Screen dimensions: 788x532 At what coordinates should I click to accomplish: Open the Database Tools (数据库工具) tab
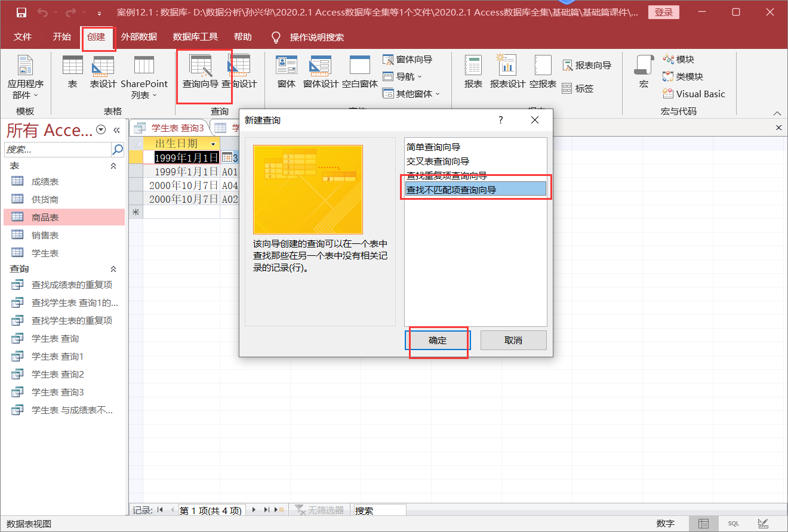pyautogui.click(x=195, y=37)
